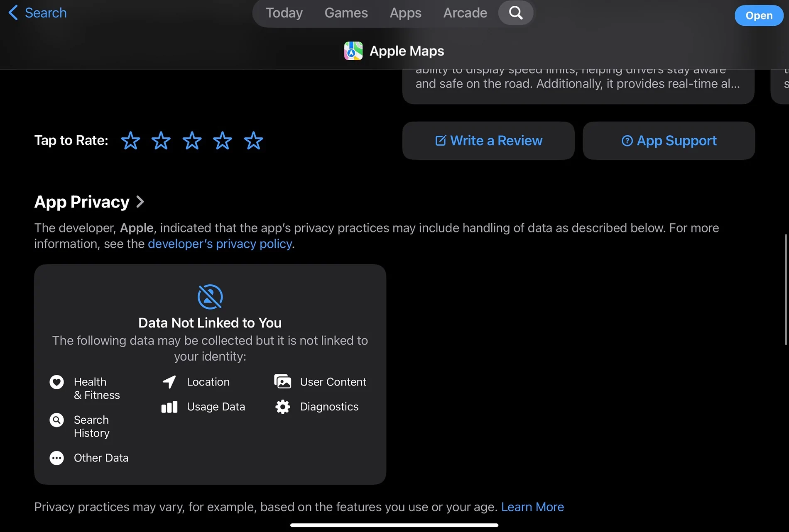The height and width of the screenshot is (532, 789).
Task: Expand the App Privacy section chevron
Action: (x=140, y=202)
